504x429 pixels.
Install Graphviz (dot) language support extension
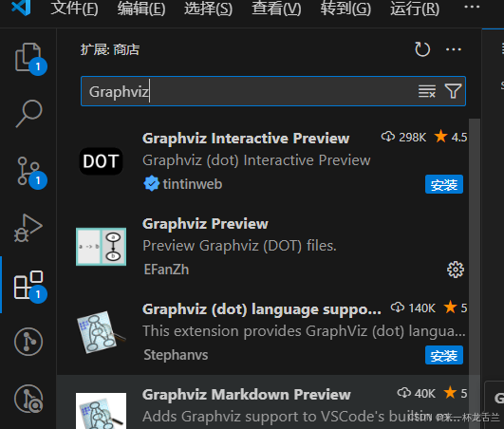[x=444, y=355]
